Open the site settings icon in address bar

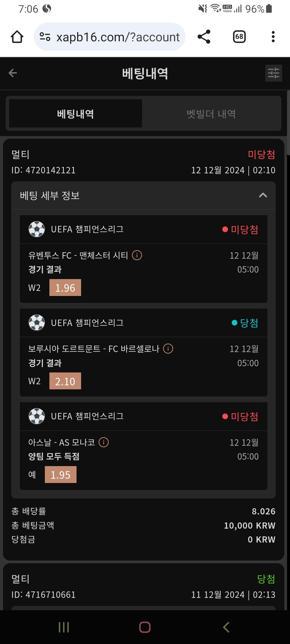tap(45, 37)
